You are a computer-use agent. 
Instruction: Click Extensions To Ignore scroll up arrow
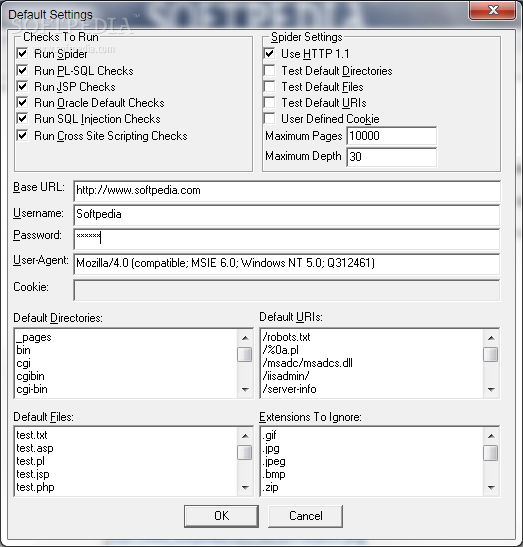pos(491,436)
